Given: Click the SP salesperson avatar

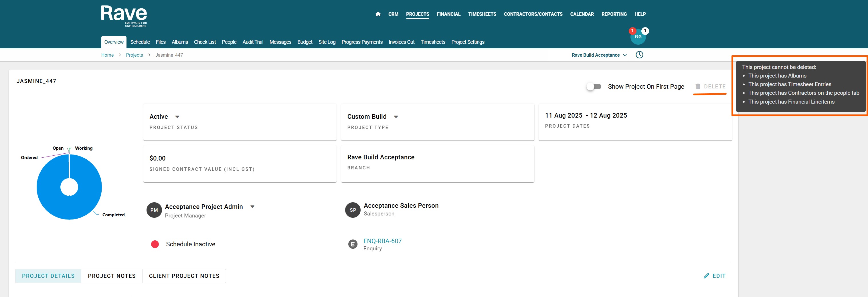Looking at the screenshot, I should click(353, 210).
